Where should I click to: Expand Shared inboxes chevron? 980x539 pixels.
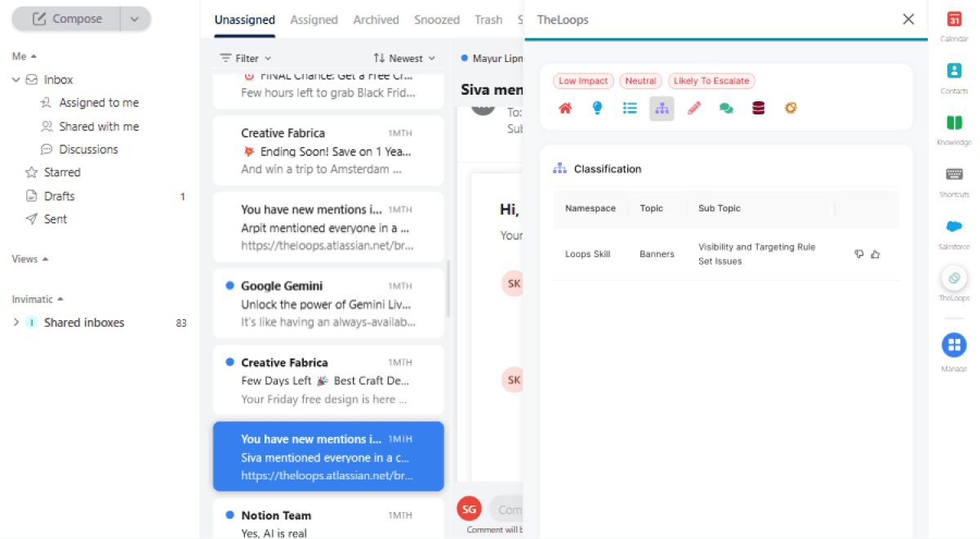16,323
